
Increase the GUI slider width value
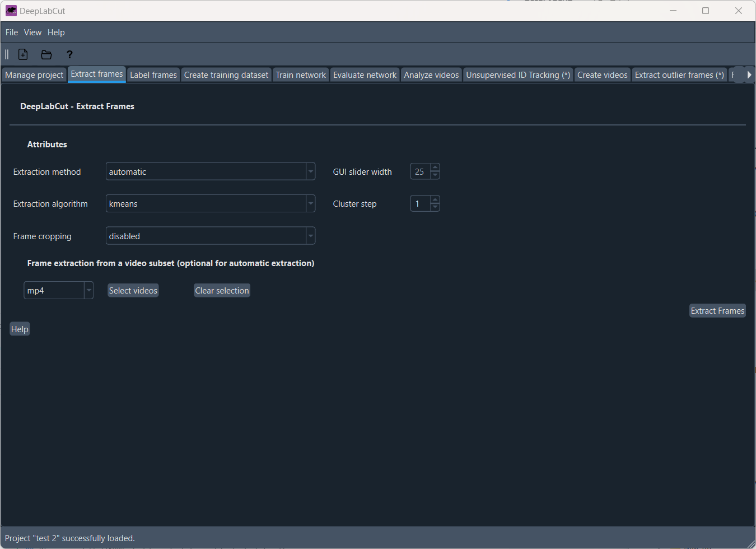(x=435, y=168)
